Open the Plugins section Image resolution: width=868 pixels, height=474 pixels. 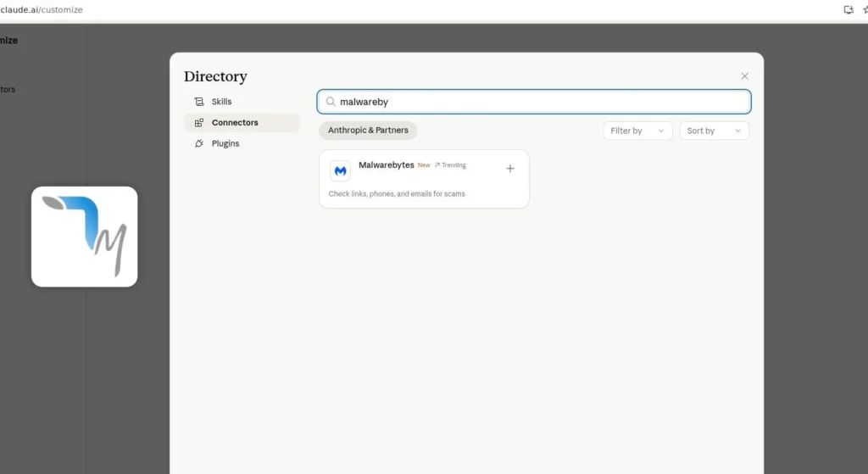[x=242, y=143]
